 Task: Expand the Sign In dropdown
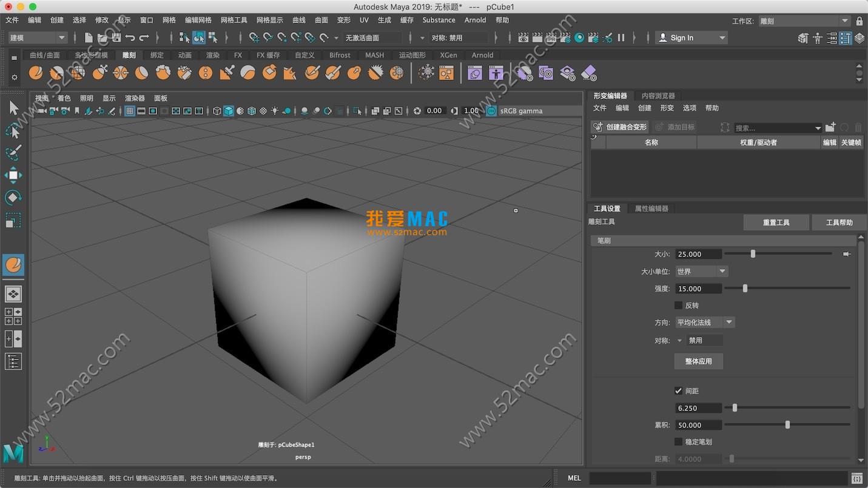691,38
